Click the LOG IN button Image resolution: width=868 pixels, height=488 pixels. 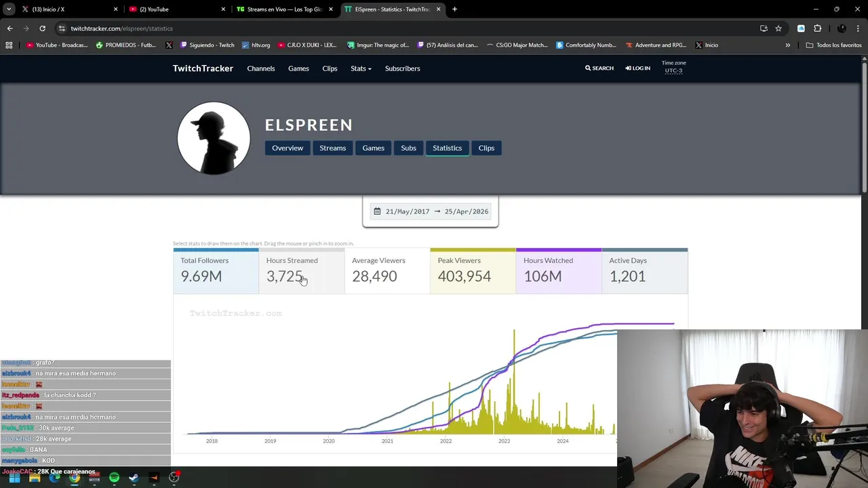(x=638, y=68)
